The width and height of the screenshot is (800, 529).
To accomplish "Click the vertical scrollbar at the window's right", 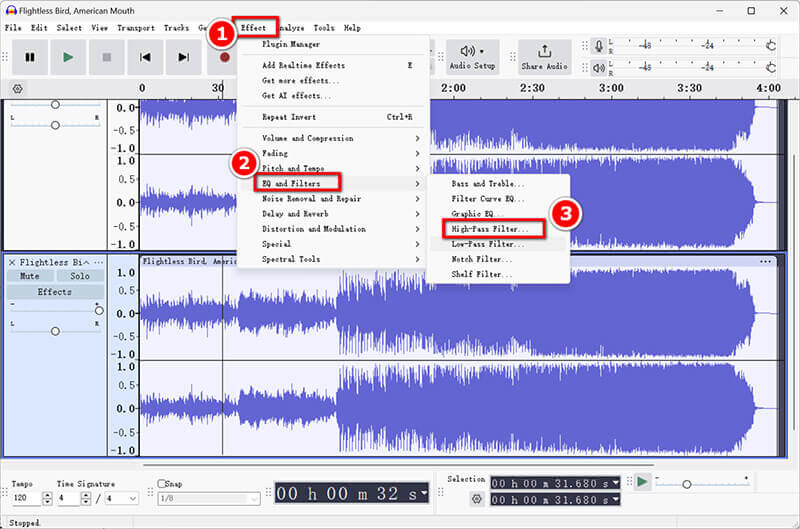I will tap(794, 291).
